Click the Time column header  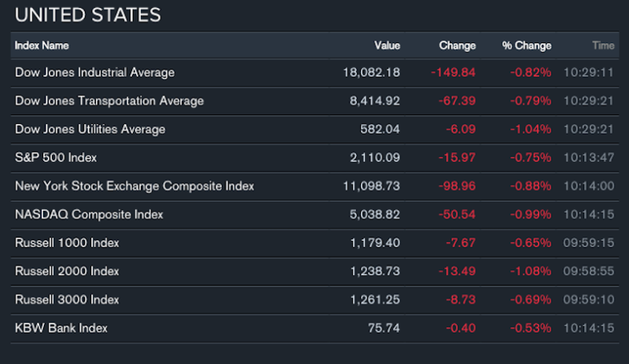pyautogui.click(x=603, y=46)
